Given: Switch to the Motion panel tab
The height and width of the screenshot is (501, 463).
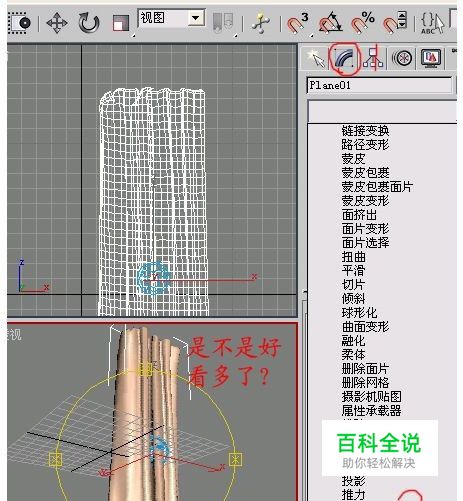Looking at the screenshot, I should tap(402, 58).
